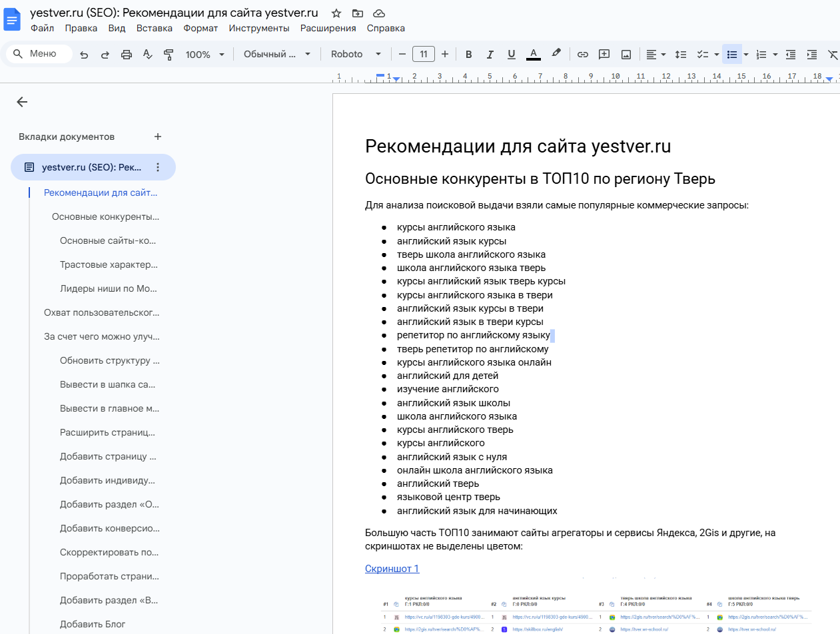Open the zoom level 100% dropdown
Screen dimensions: 840x634
click(205, 55)
